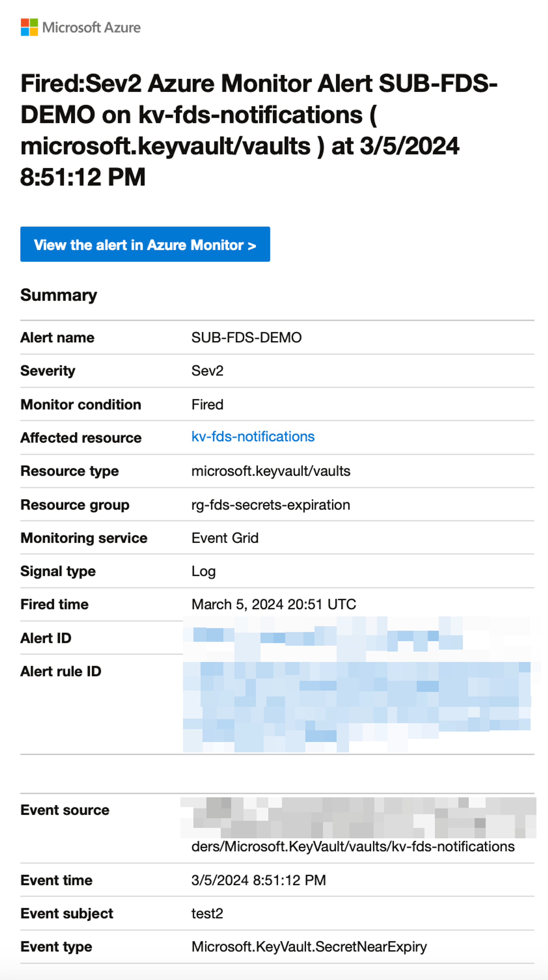
Task: Click the 'Event source' label
Action: pos(65,810)
